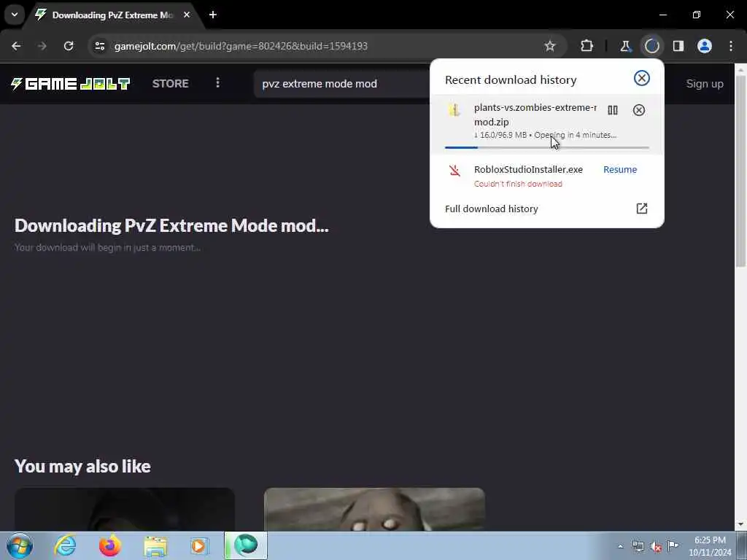Click the zip file icon in downloads
The height and width of the screenshot is (560, 747).
[454, 110]
